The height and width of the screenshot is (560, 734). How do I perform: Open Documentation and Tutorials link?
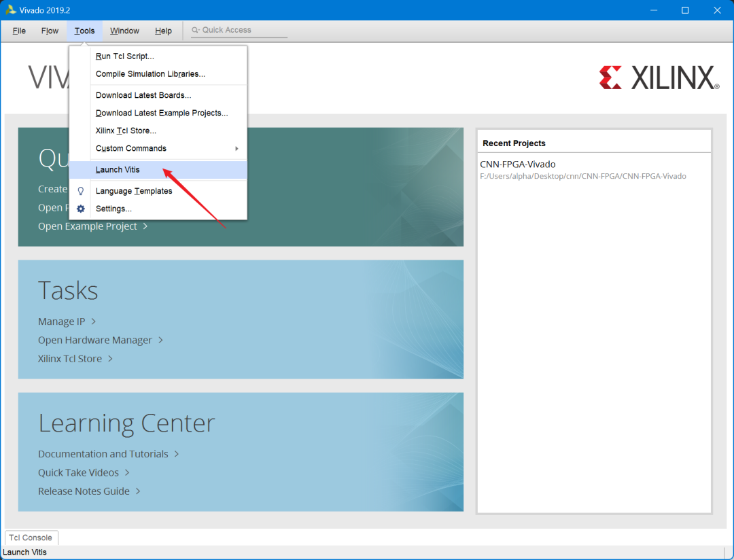(103, 454)
